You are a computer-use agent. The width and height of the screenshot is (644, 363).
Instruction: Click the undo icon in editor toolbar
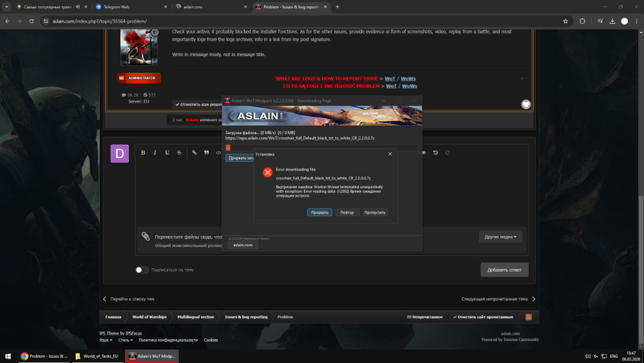435,153
